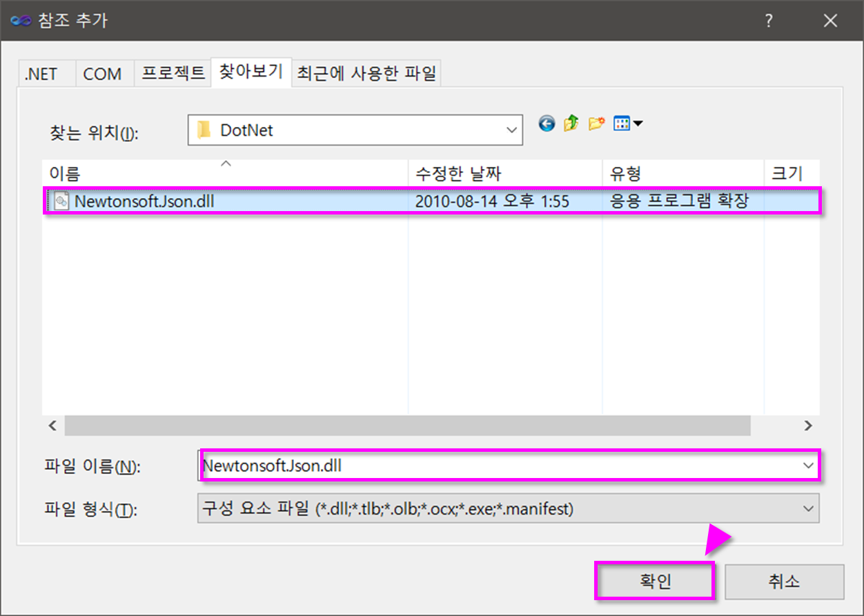Sort by 크기 column header
864x616 pixels.
coord(792,172)
